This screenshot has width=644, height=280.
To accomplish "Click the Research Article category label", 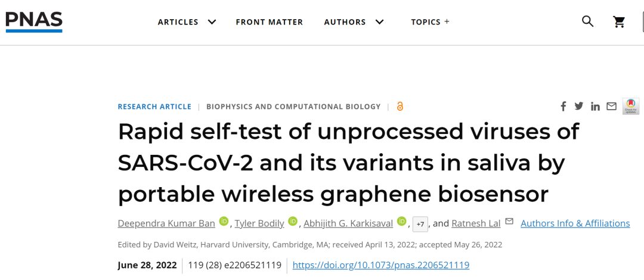I will coord(154,107).
